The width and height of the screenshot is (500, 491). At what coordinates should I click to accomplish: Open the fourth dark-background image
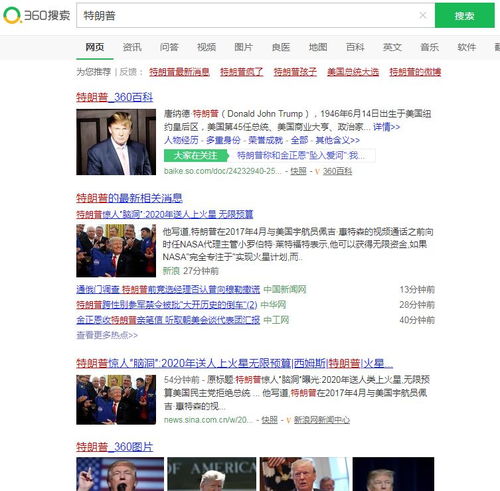click(393, 474)
